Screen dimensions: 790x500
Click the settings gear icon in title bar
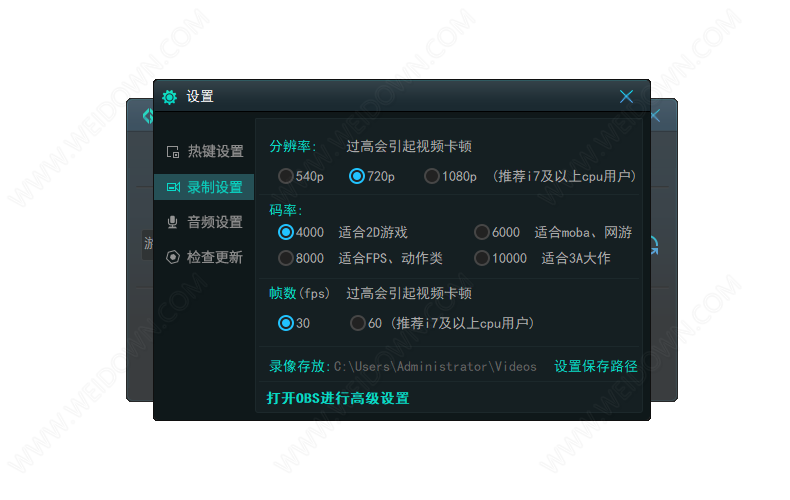[169, 97]
